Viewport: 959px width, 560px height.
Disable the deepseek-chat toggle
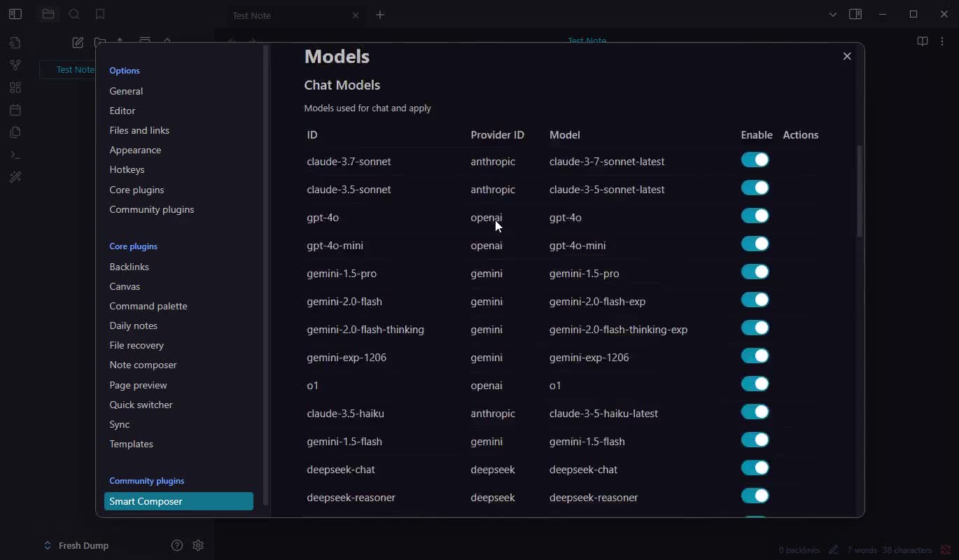tap(755, 468)
